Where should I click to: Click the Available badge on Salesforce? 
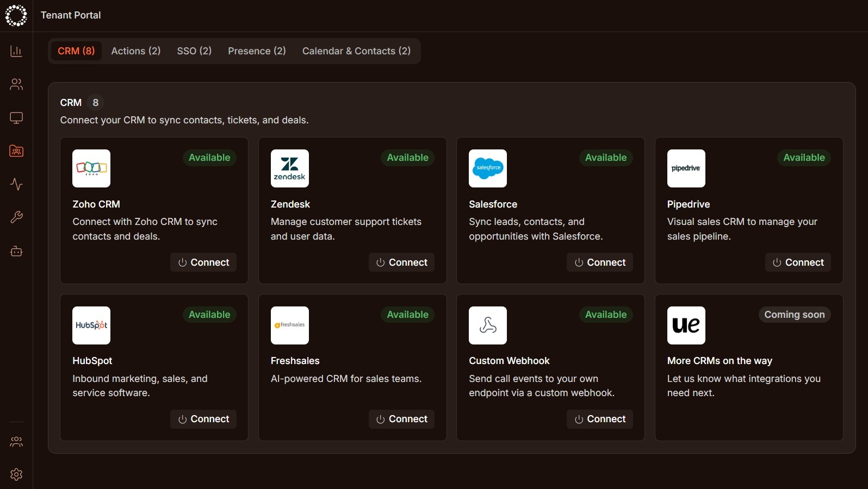point(606,158)
